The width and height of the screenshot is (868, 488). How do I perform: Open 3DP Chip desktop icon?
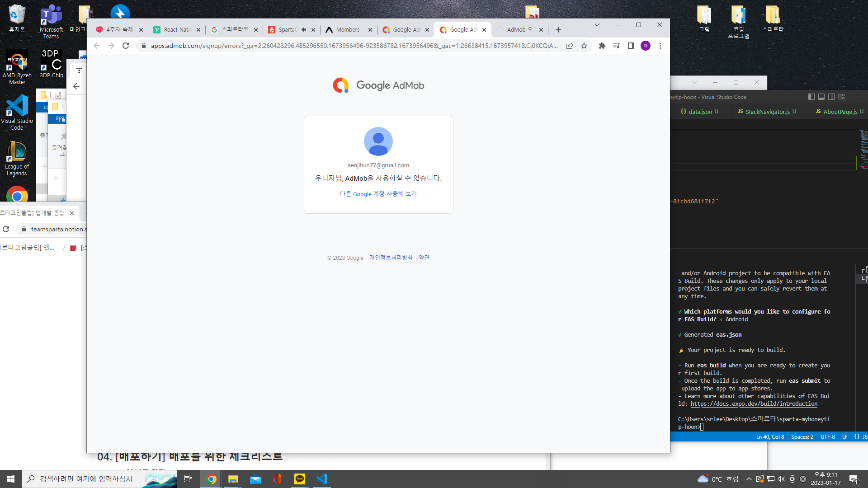coord(51,64)
